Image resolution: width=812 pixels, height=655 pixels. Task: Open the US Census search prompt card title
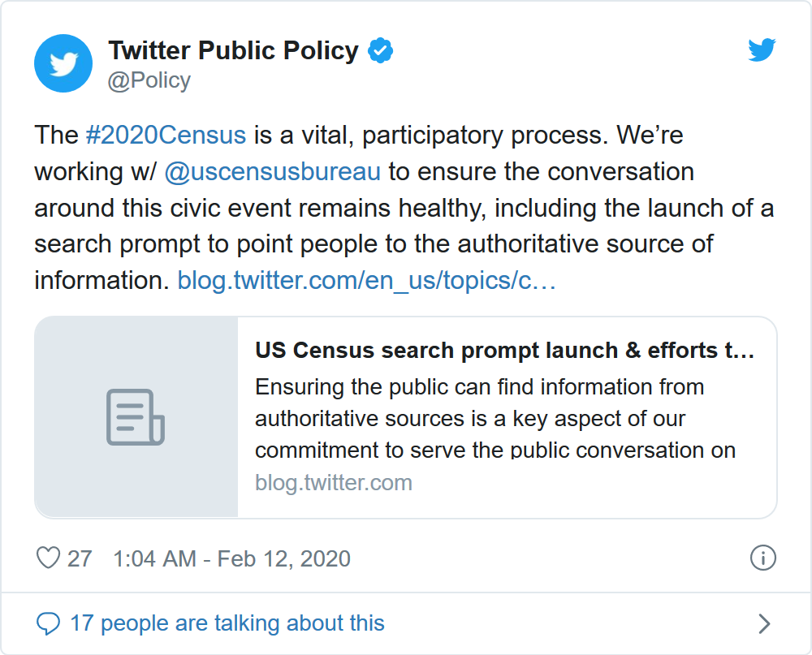tap(505, 351)
